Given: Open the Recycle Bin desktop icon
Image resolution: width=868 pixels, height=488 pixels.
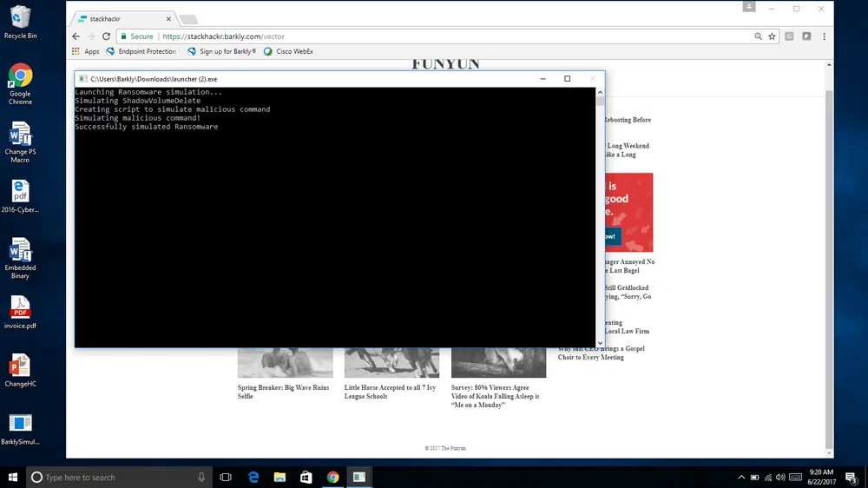Looking at the screenshot, I should [x=21, y=23].
